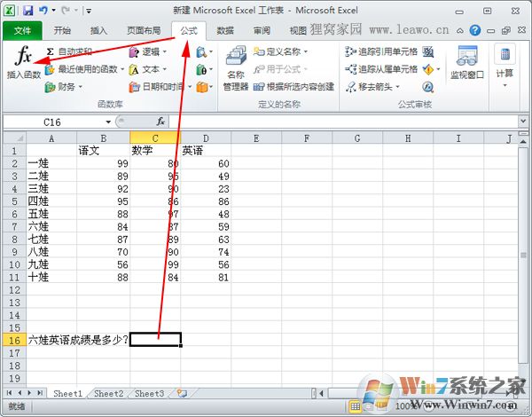Open the Watch Window
532x417 pixels.
pos(467,62)
